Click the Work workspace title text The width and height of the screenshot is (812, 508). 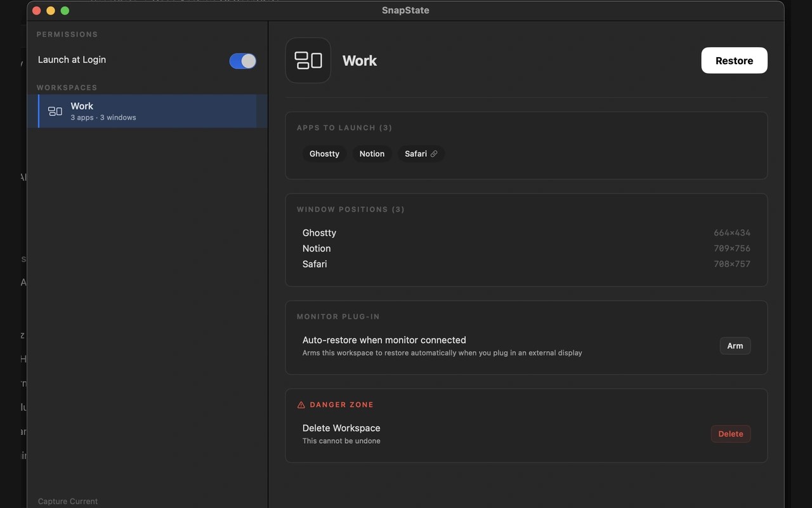click(360, 60)
